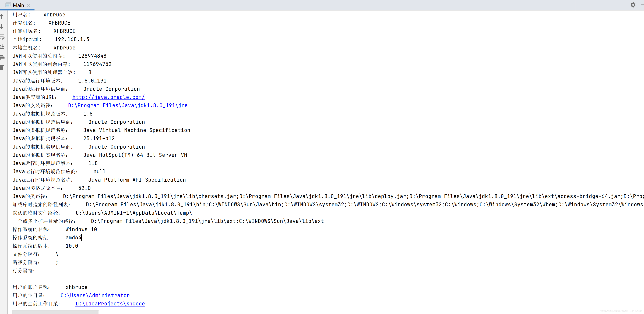This screenshot has height=314, width=644.
Task: Click the temp path C:\Users\ADMINI~1\AppData\Local\Temp\
Action: click(x=134, y=213)
